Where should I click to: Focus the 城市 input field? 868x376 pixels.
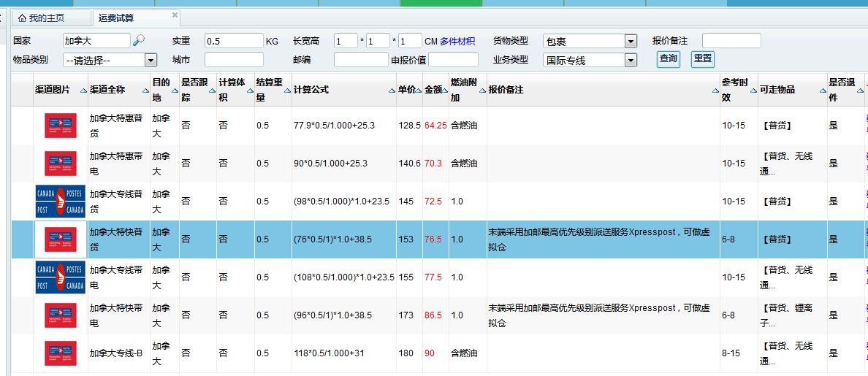click(x=234, y=60)
